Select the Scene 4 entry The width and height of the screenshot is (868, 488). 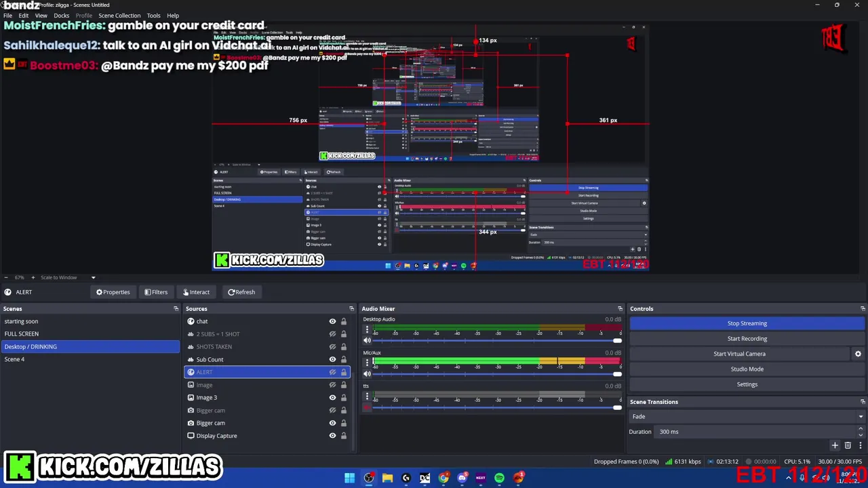pos(90,359)
